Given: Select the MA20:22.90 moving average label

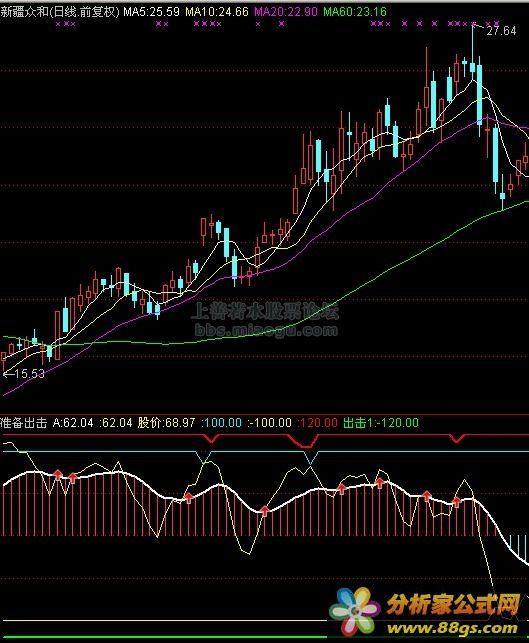Looking at the screenshot, I should [285, 11].
